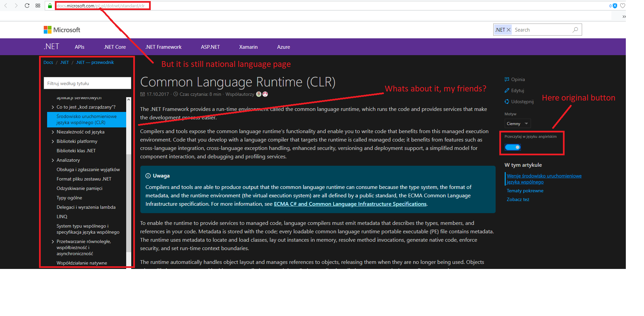644x316 pixels.
Task: Open the ECMA C# specifications link
Action: (350, 204)
